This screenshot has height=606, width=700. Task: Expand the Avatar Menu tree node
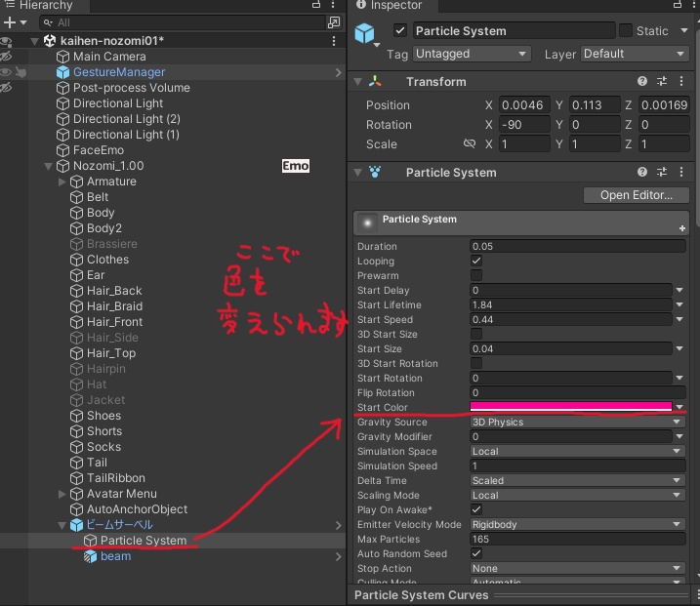point(62,494)
